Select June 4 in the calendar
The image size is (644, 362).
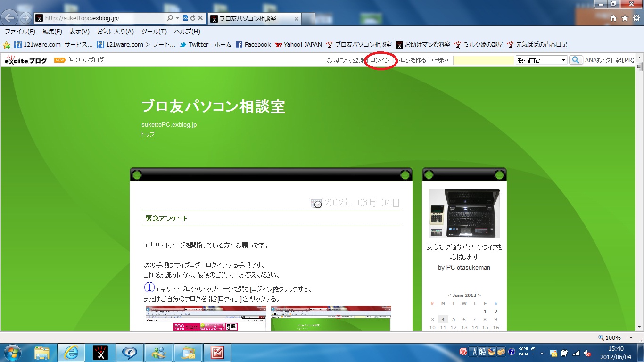pos(443,319)
